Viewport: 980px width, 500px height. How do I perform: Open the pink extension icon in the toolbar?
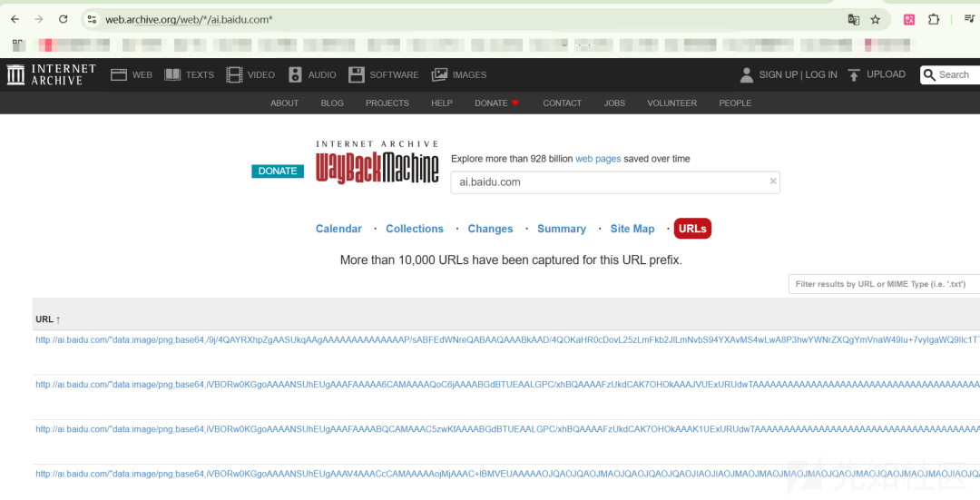coord(909,19)
